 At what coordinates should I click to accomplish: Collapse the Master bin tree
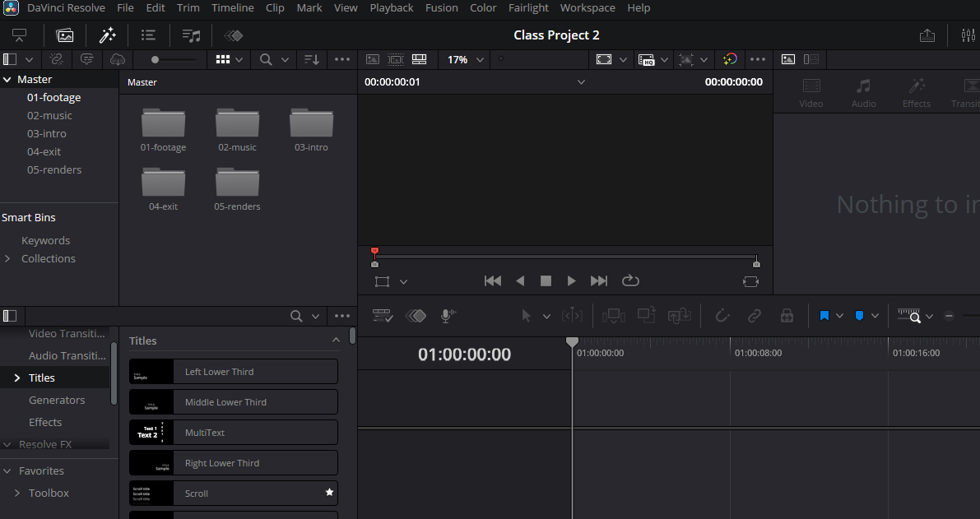7,79
